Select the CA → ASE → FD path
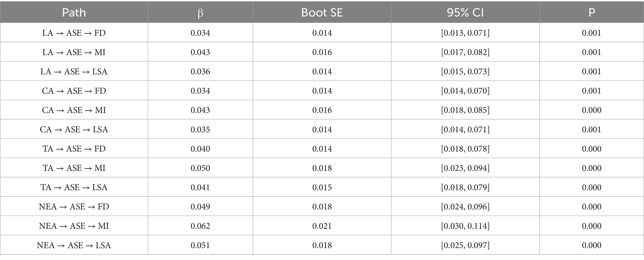 [74, 91]
